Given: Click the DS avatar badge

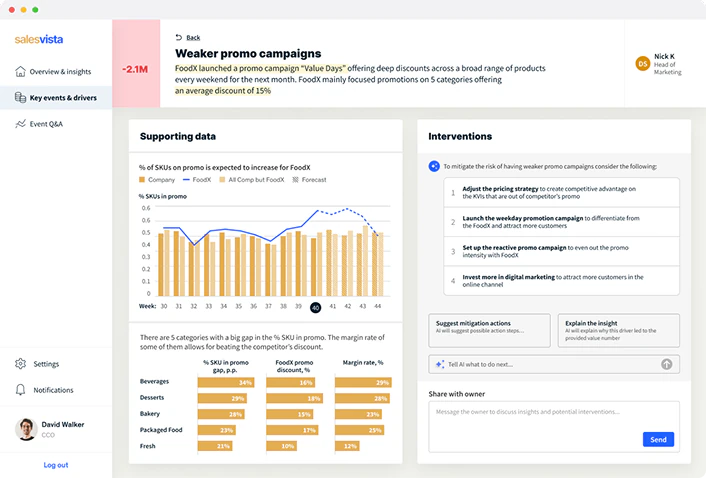Looking at the screenshot, I should [x=643, y=64].
